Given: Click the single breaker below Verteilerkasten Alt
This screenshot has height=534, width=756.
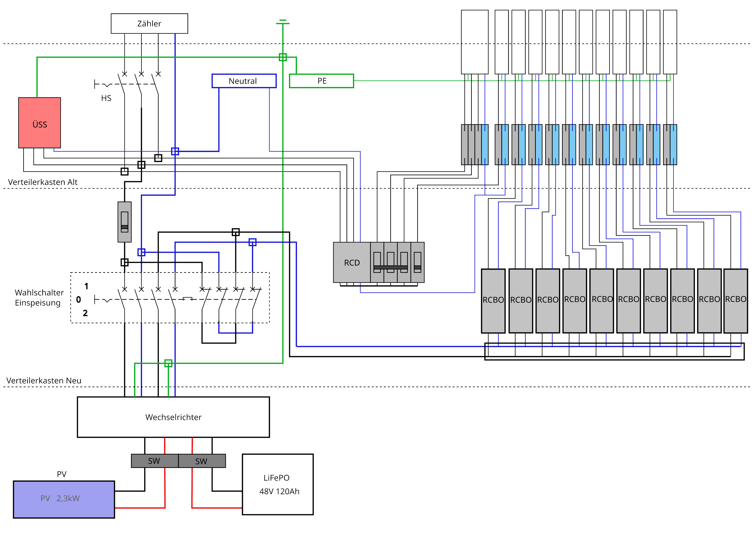Looking at the screenshot, I should tap(125, 222).
